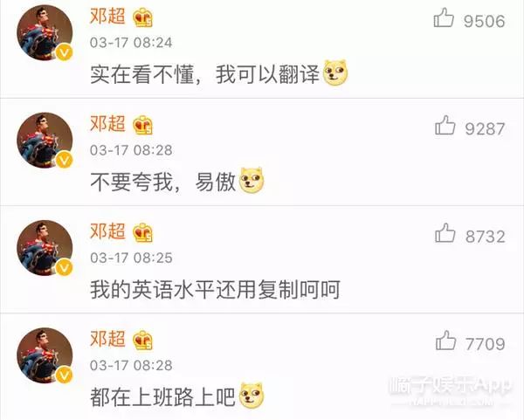The image size is (524, 420).
Task: Tap crown badge on the 08:25 comment
Action: [x=142, y=232]
